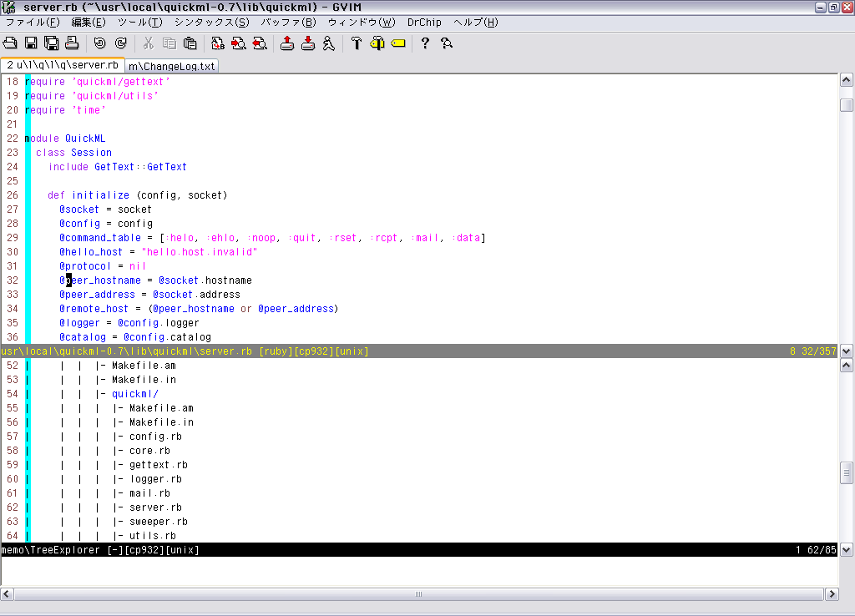This screenshot has height=616, width=855.
Task: Select utils.rb in TreeExplorer
Action: point(153,536)
